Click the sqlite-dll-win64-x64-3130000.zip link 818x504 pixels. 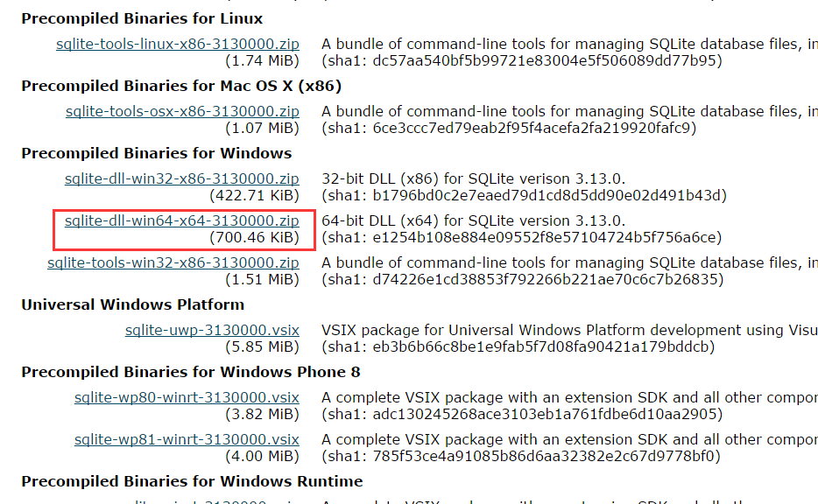click(x=181, y=220)
